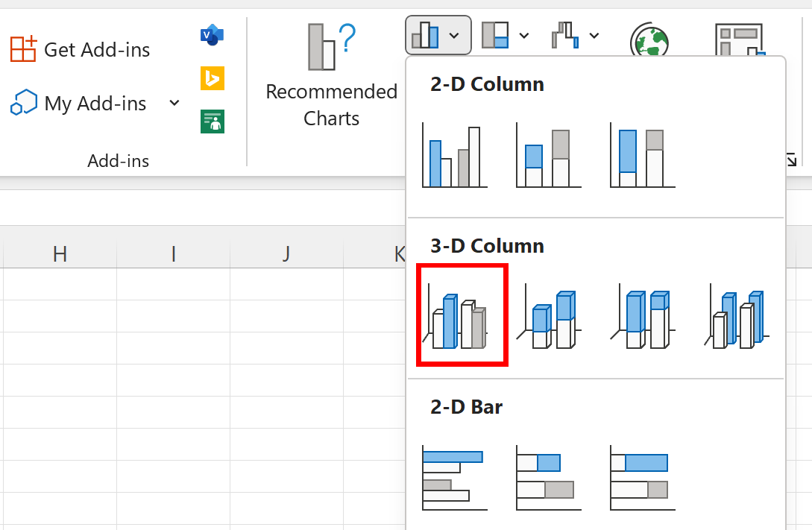Image resolution: width=812 pixels, height=530 pixels.
Task: Select the Clustered Bar chart option
Action: [x=453, y=477]
